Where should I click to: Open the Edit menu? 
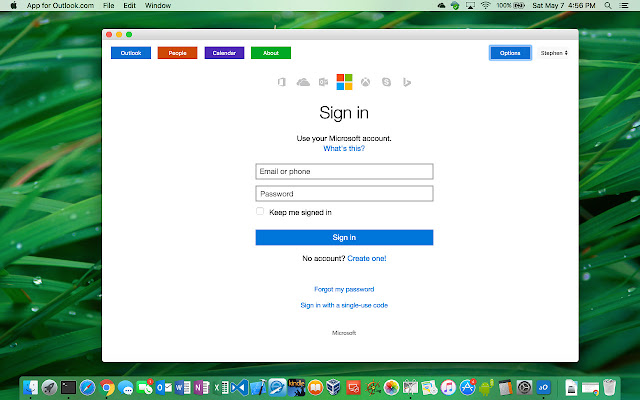tap(129, 6)
